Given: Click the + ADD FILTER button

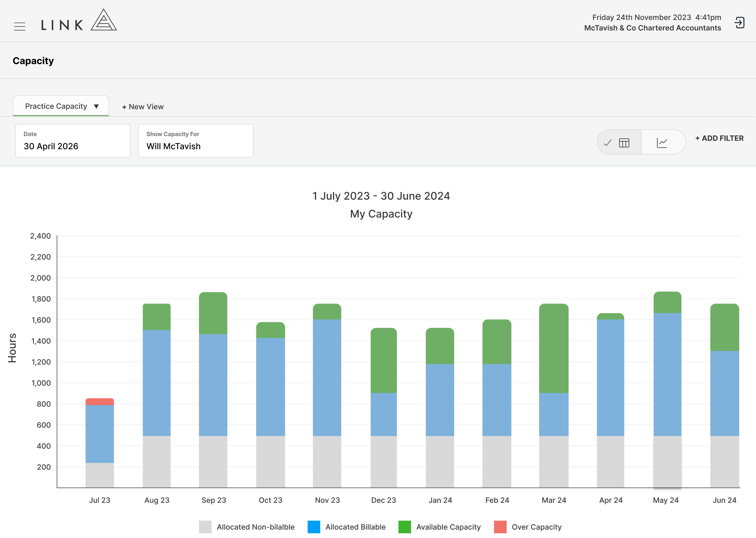Looking at the screenshot, I should [x=719, y=138].
